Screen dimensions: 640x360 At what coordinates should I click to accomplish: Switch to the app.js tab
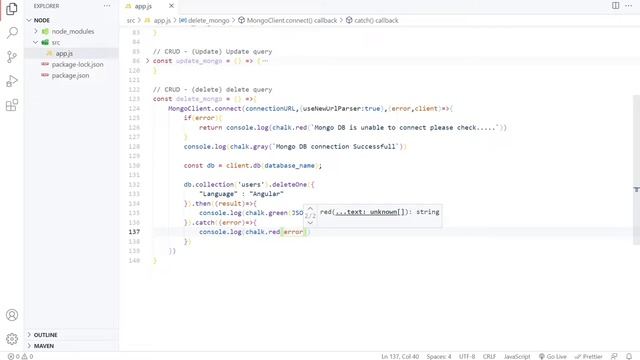pos(143,6)
